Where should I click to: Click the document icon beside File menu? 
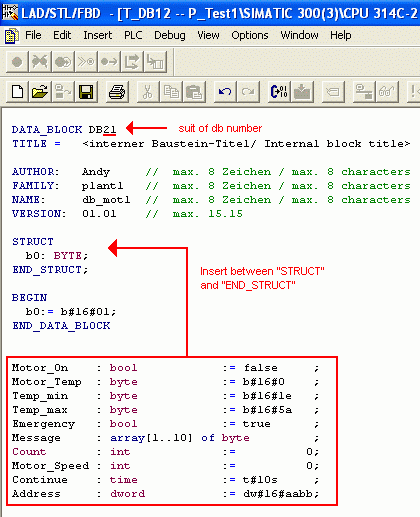[x=11, y=36]
